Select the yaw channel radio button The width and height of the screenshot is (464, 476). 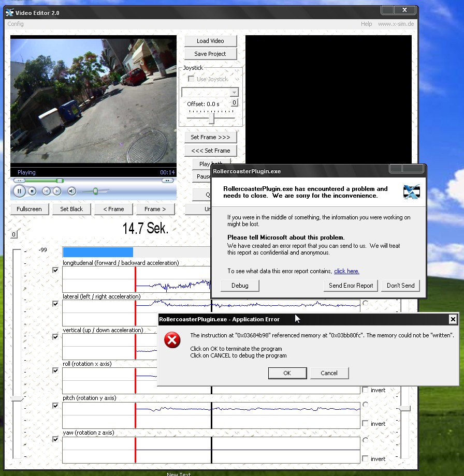365,440
